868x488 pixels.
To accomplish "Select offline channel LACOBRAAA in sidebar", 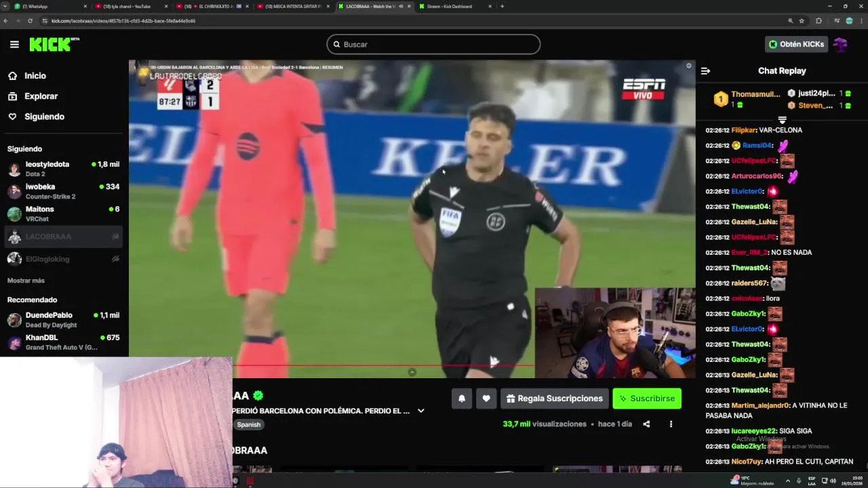I will pyautogui.click(x=64, y=237).
